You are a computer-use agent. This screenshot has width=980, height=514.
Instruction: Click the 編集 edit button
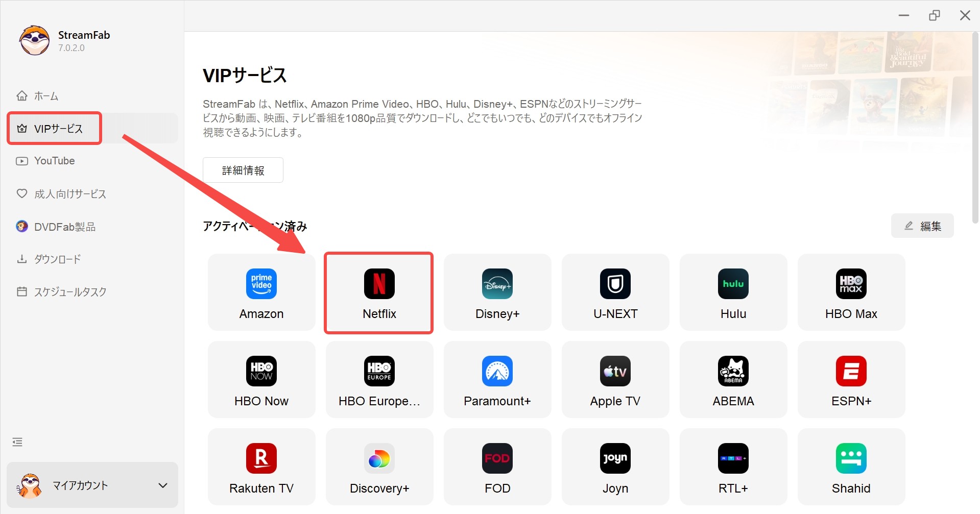pos(922,226)
